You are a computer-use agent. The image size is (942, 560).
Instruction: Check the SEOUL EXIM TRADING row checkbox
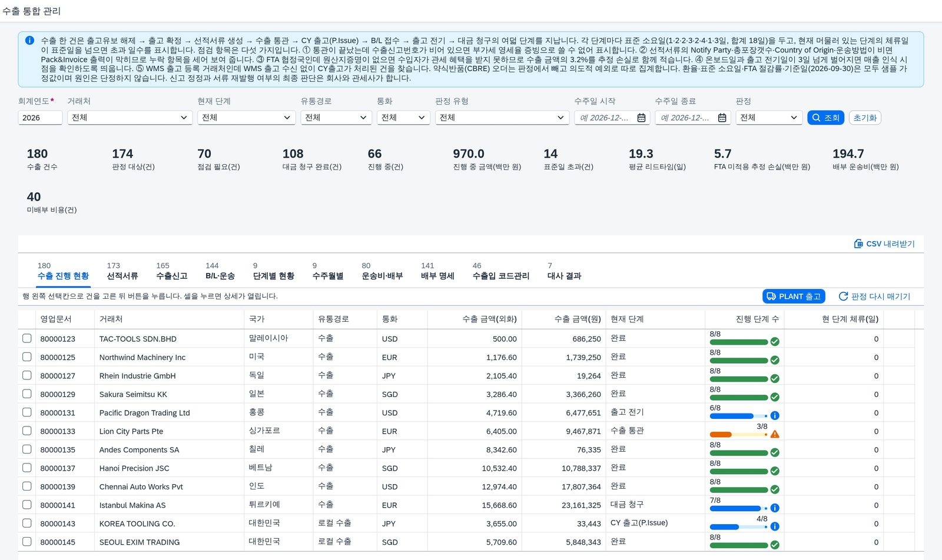[x=27, y=541]
